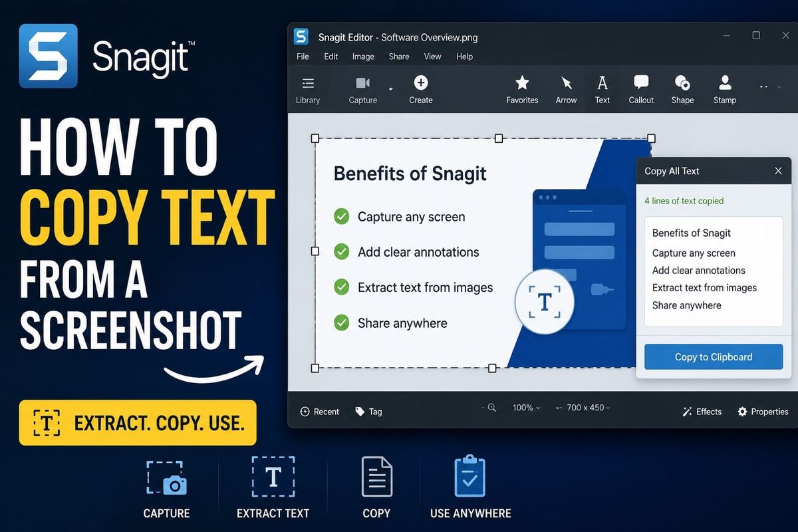The width and height of the screenshot is (798, 532).
Task: Click the "Copy All Text" panel title
Action: click(672, 171)
